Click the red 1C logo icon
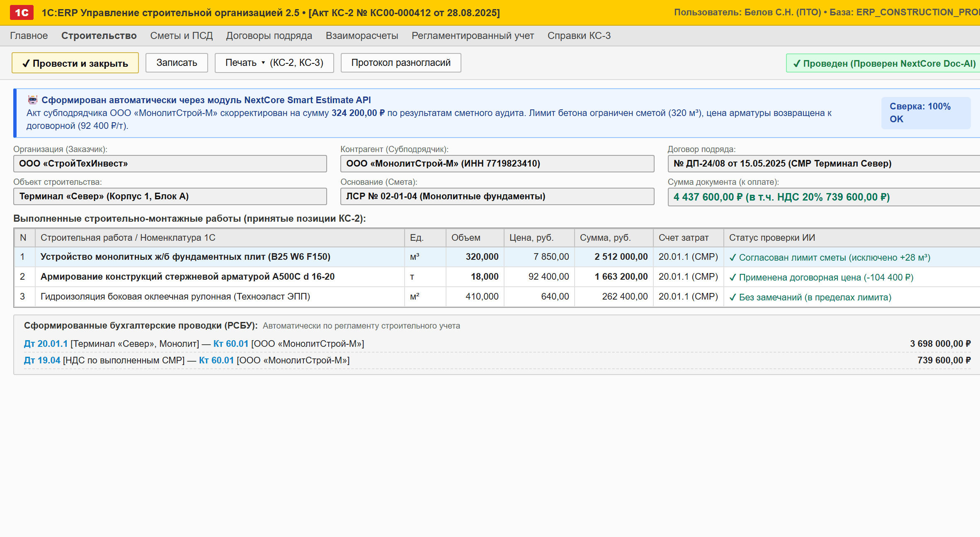980x537 pixels. pos(22,13)
